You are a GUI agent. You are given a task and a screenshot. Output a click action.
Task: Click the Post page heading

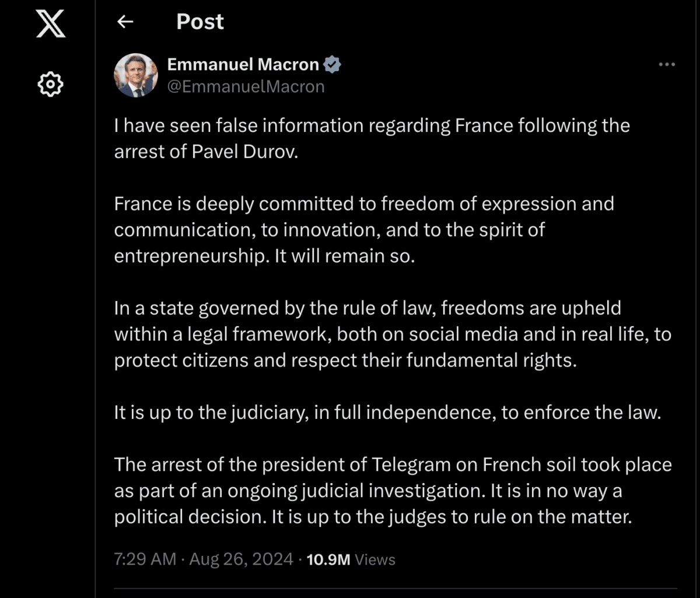(200, 22)
